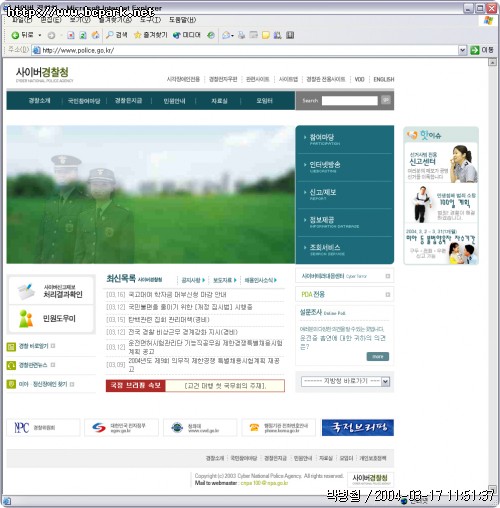500x508 pixels.
Task: Open the 민원안내 navigation tab
Action: (174, 101)
